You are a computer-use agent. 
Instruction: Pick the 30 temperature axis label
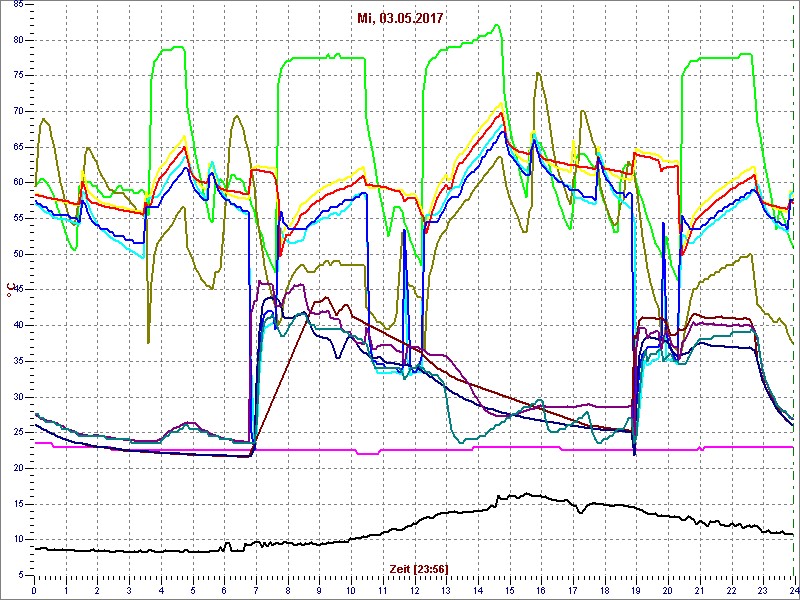point(18,397)
